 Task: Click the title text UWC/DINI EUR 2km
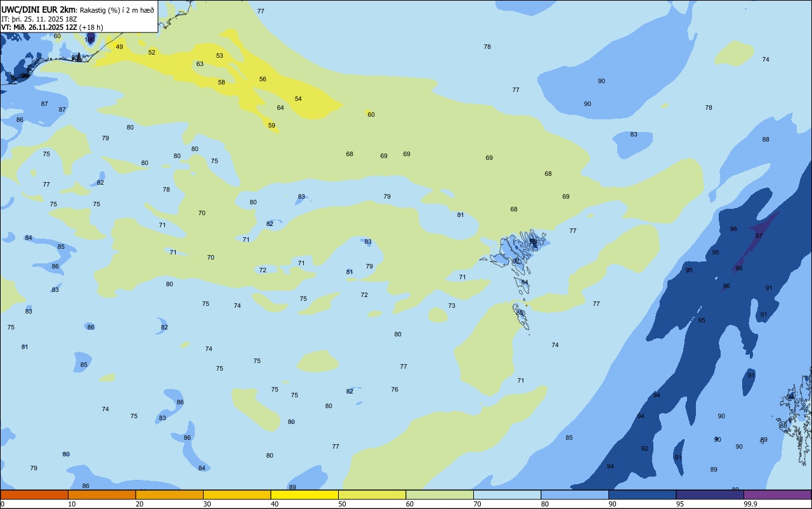(39, 10)
